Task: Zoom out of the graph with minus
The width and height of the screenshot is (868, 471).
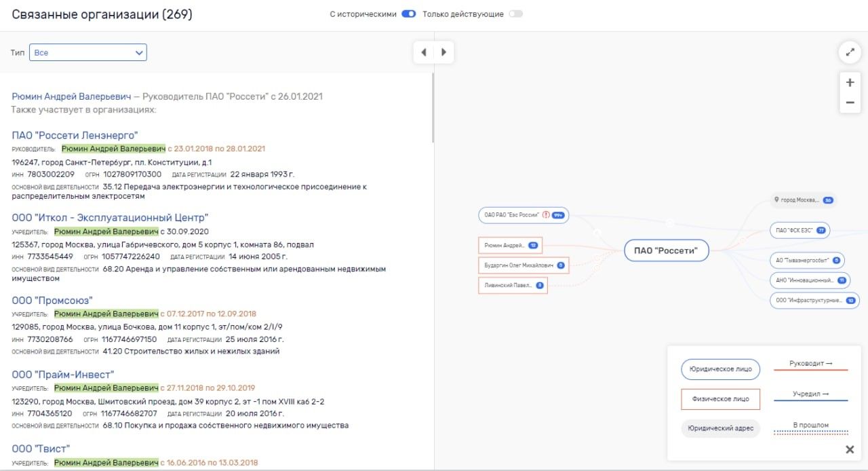Action: (x=850, y=102)
